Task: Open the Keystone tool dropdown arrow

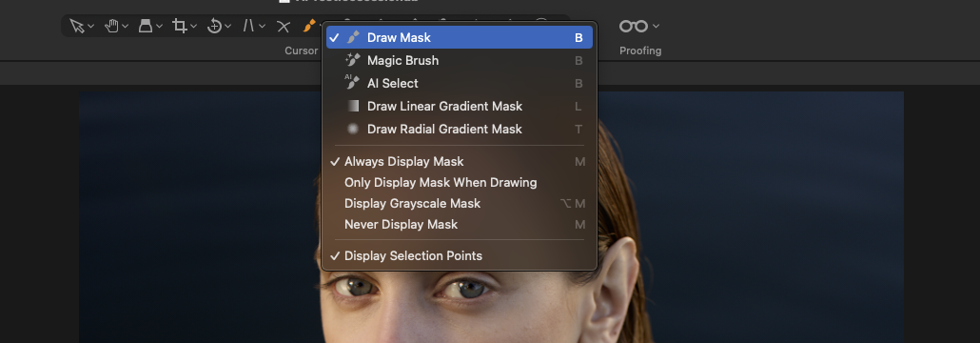Action: 160,27
